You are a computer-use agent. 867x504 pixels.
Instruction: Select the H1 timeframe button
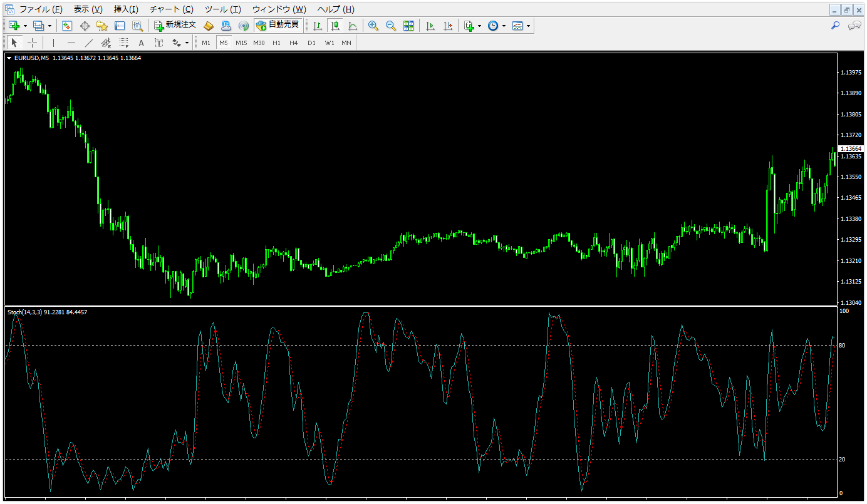point(276,43)
